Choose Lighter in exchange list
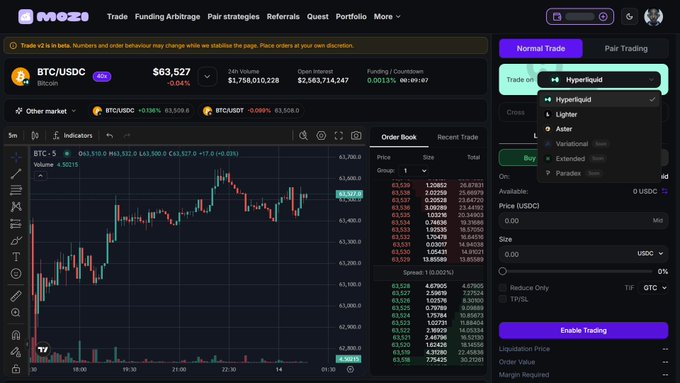The image size is (680, 383). point(599,114)
